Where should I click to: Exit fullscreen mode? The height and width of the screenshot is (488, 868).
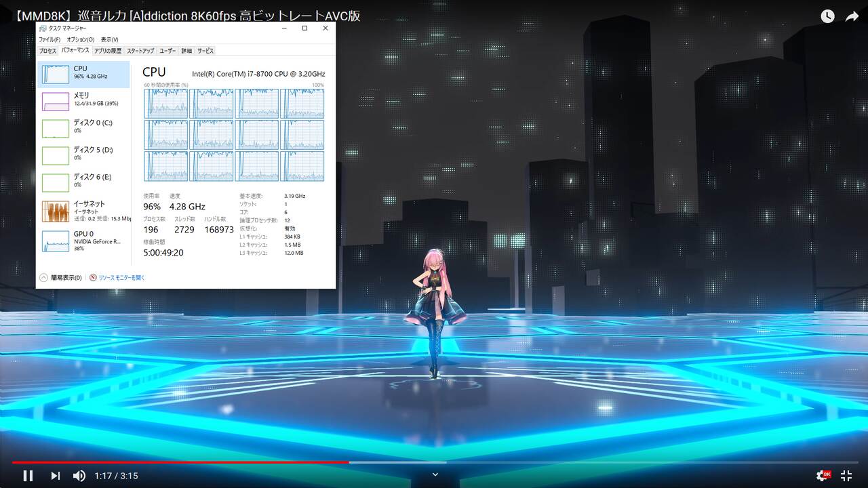846,476
